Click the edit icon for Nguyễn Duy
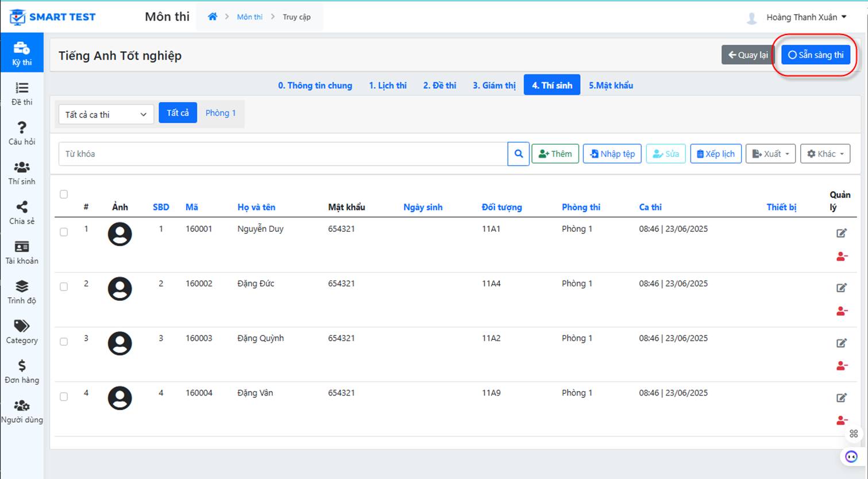This screenshot has width=868, height=479. click(842, 233)
